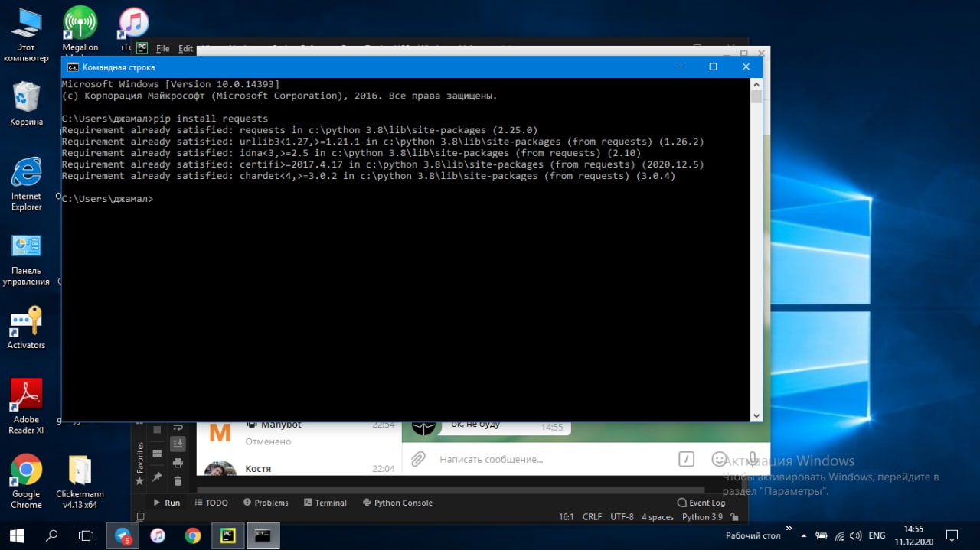Toggle the pin tab icon in Run panel
980x550 pixels.
pyautogui.click(x=157, y=476)
